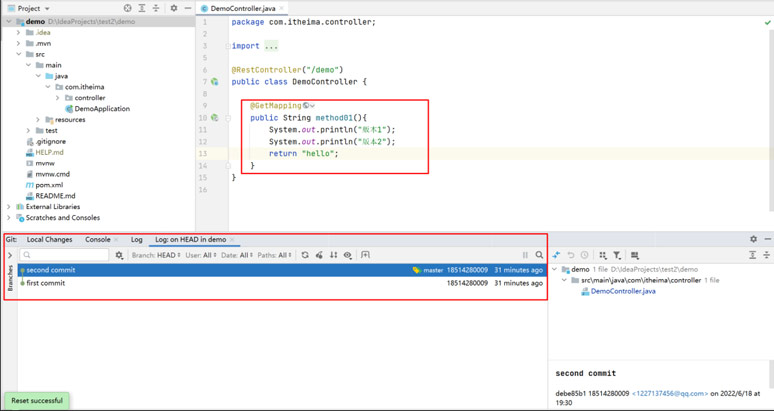This screenshot has height=411, width=774.
Task: Click the URL globe icon beside @GetMapping
Action: click(x=306, y=106)
